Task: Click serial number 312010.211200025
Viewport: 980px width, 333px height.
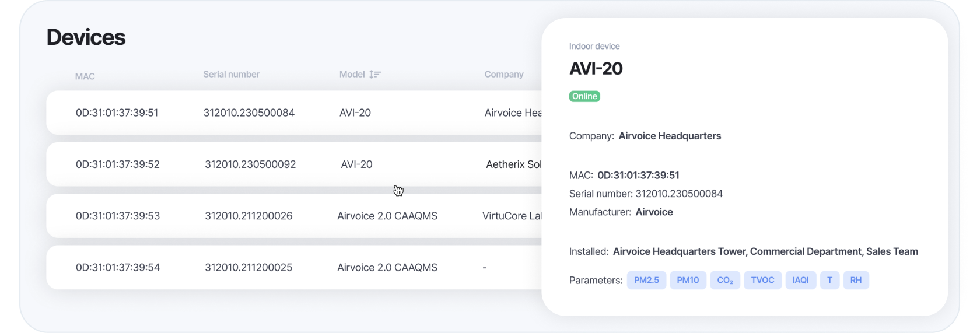Action: click(x=249, y=268)
